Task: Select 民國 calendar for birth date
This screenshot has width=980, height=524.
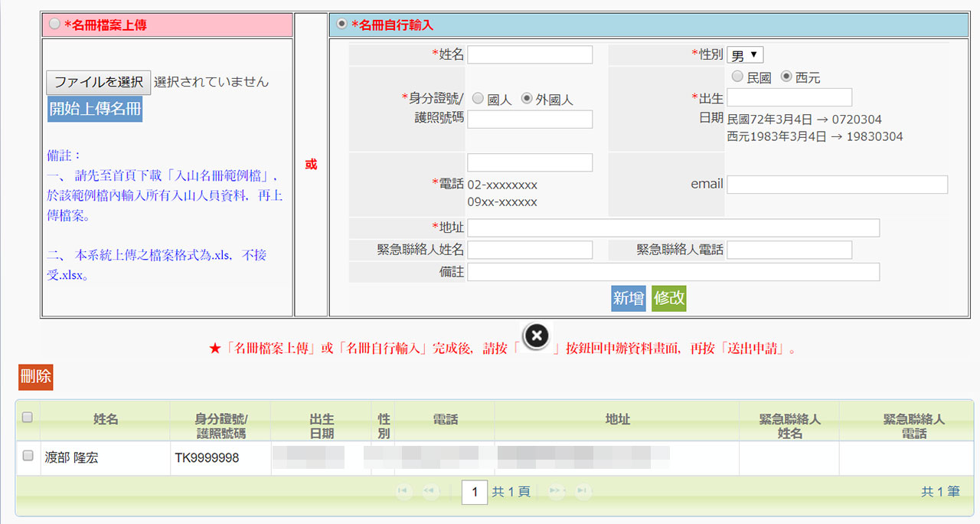Action: (737, 77)
